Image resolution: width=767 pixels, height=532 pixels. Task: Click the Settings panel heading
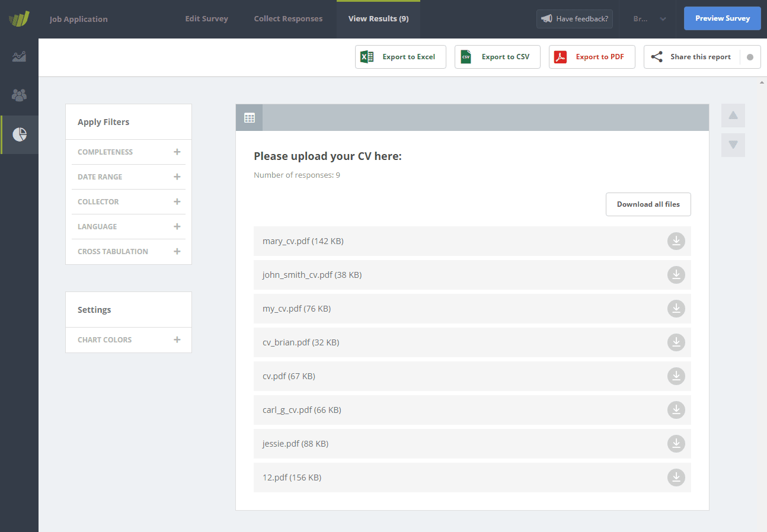tap(94, 310)
